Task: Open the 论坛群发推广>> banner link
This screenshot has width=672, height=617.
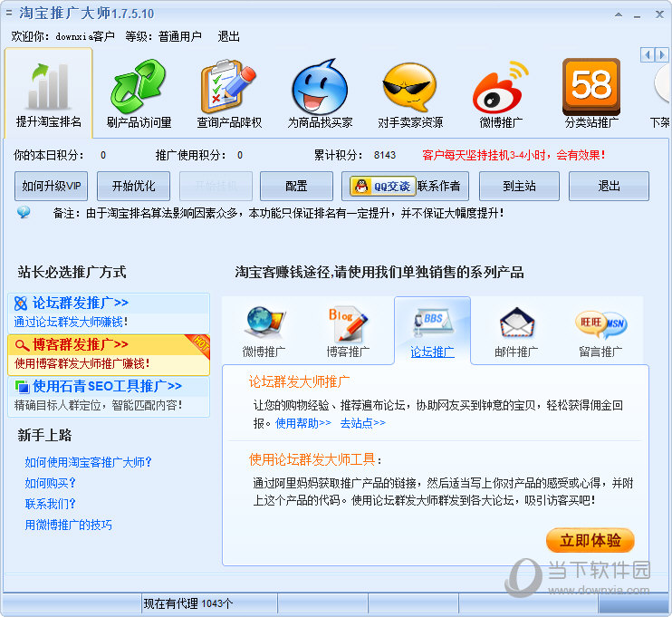Action: (81, 304)
